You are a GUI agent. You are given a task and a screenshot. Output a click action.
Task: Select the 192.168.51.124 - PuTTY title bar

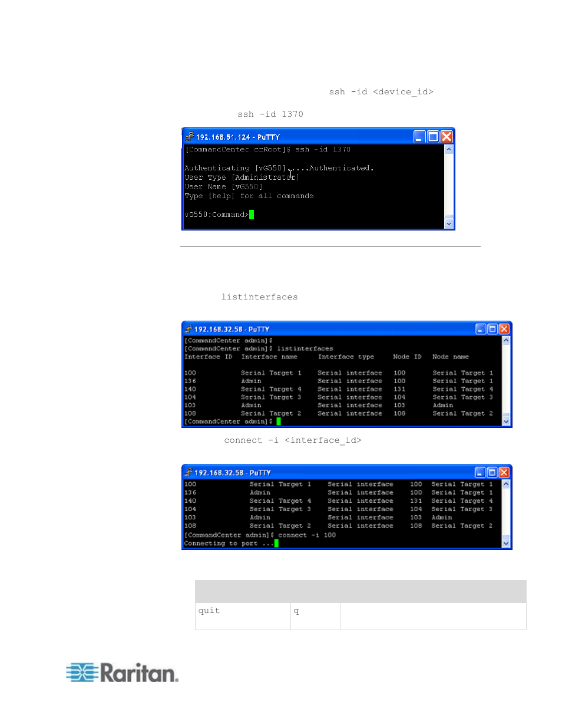tap(306, 137)
